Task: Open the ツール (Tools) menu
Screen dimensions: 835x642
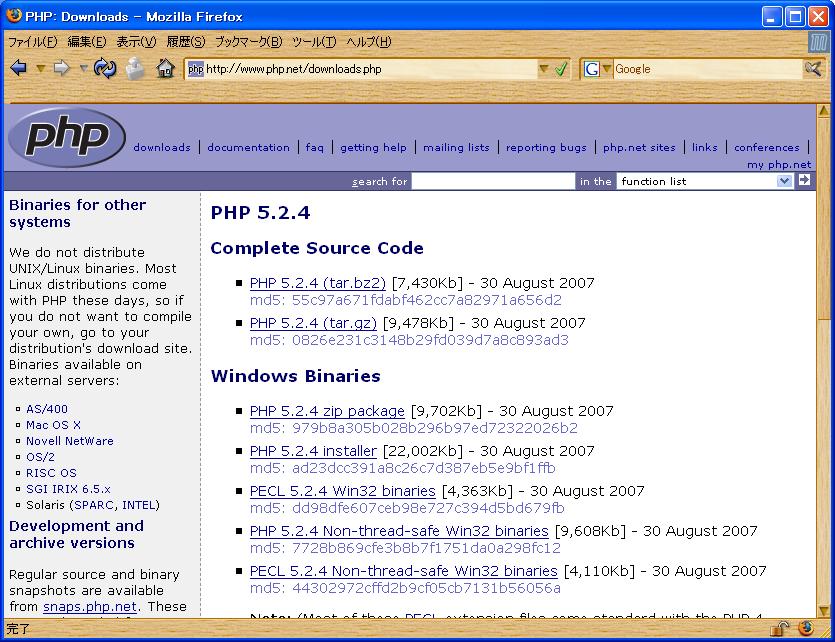Action: 313,42
